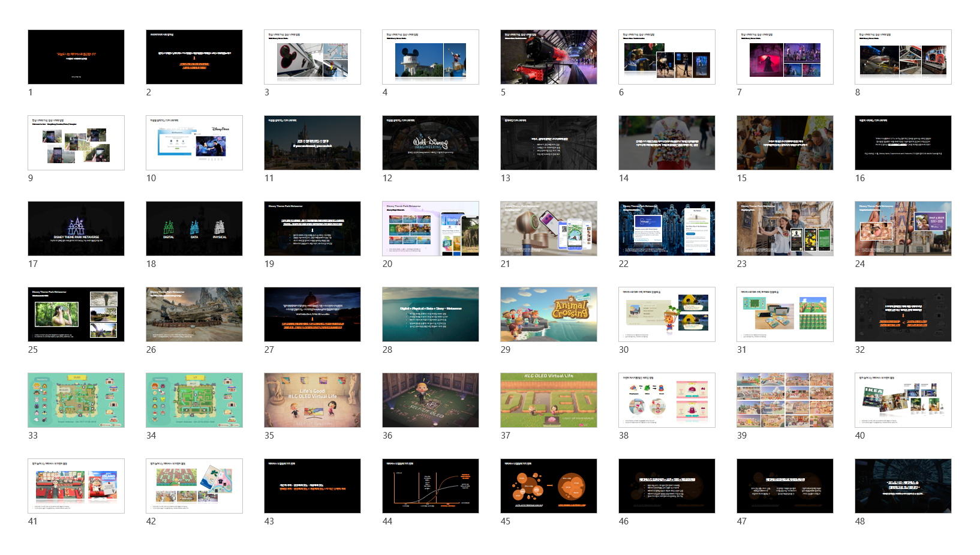The width and height of the screenshot is (980, 555).
Task: Select slide 1 black title thumbnail
Action: coord(76,57)
